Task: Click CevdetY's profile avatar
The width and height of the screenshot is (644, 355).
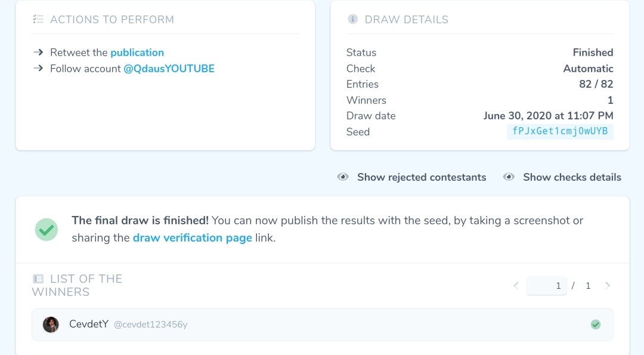Action: coord(51,325)
